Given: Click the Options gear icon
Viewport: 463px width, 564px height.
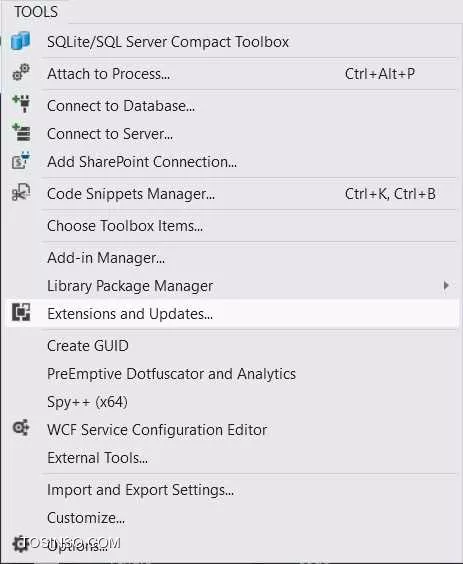Looking at the screenshot, I should point(20,544).
